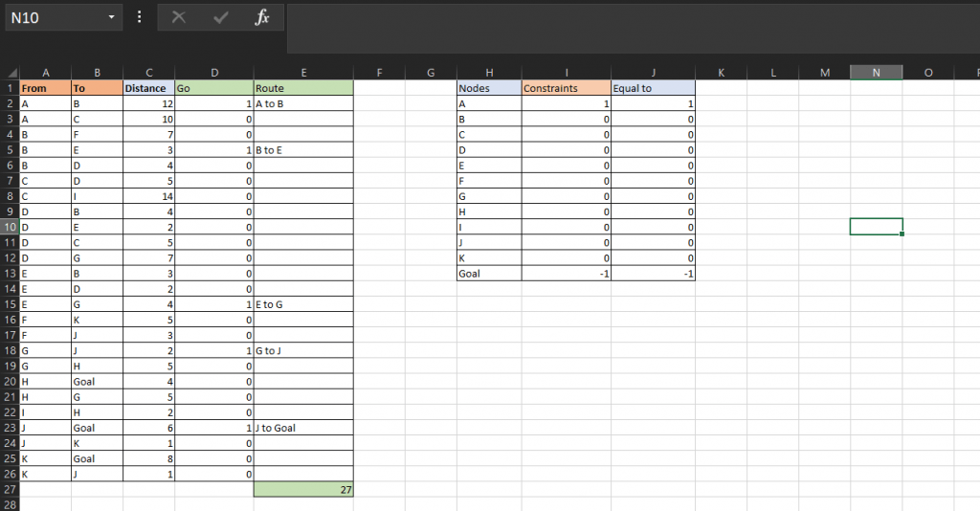This screenshot has width=980, height=511.
Task: Click the Insert Function fx icon
Action: 262,17
